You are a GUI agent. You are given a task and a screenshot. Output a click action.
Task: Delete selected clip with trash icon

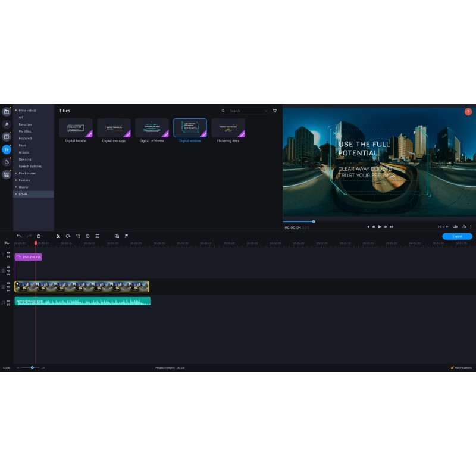39,236
